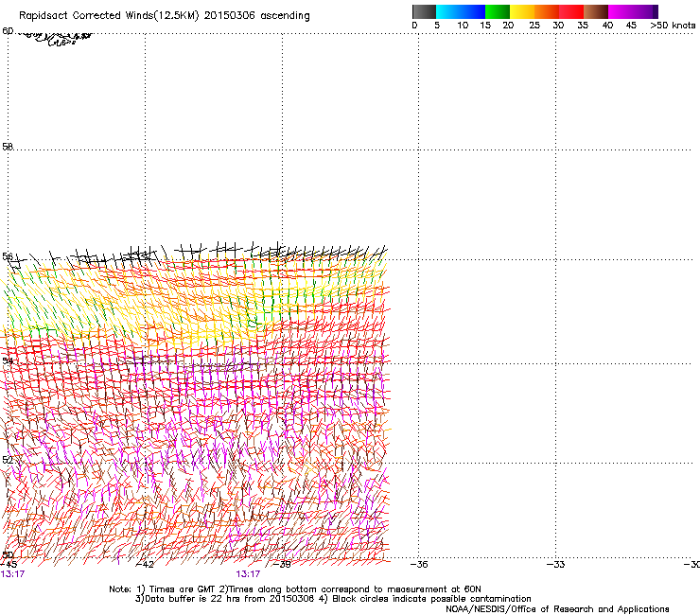Click the chart title "Rapidscat Corrected Winds"
Image resolution: width=700 pixels, height=615 pixels.
pyautogui.click(x=86, y=16)
